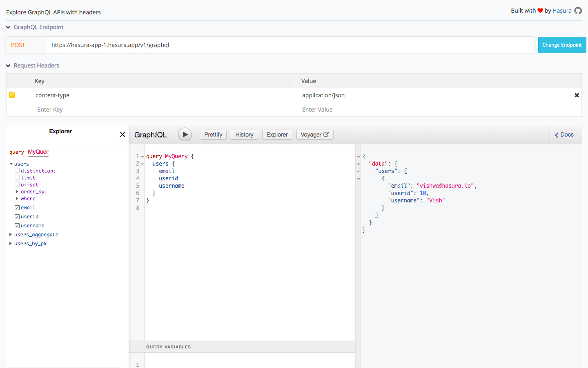
Task: Expand the users_aggregate node
Action: [11, 235]
